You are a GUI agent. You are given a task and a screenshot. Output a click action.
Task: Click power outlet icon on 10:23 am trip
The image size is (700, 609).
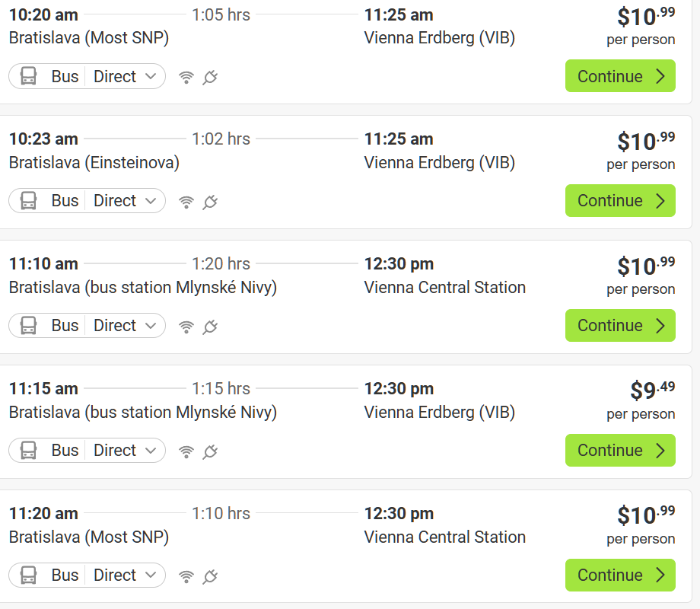tap(211, 202)
